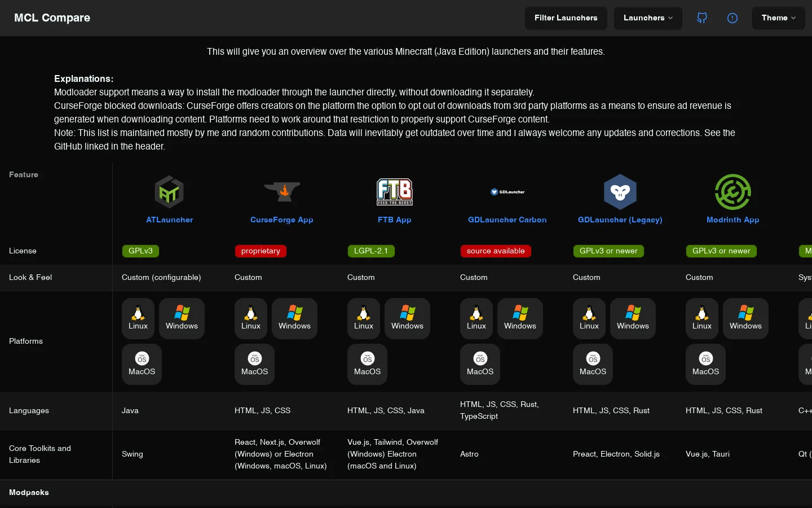This screenshot has height=508, width=812.
Task: Expand the Theme dropdown
Action: (779, 18)
